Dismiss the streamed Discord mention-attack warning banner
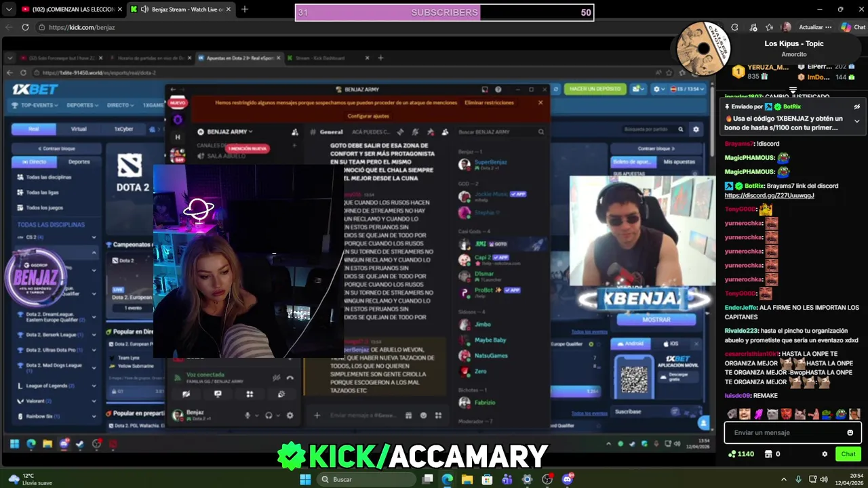Image resolution: width=868 pixels, height=488 pixels. coord(540,102)
